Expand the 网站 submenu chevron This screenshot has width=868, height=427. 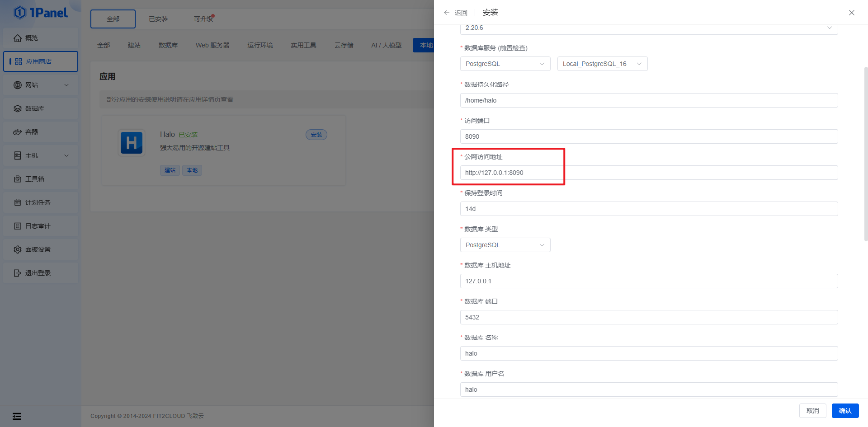click(x=66, y=85)
